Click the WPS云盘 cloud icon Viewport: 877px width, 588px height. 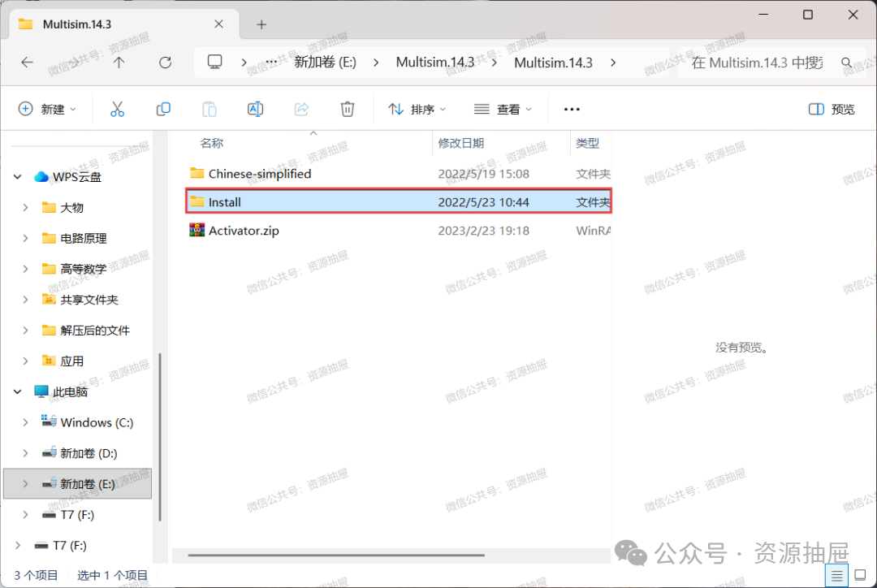[x=41, y=177]
